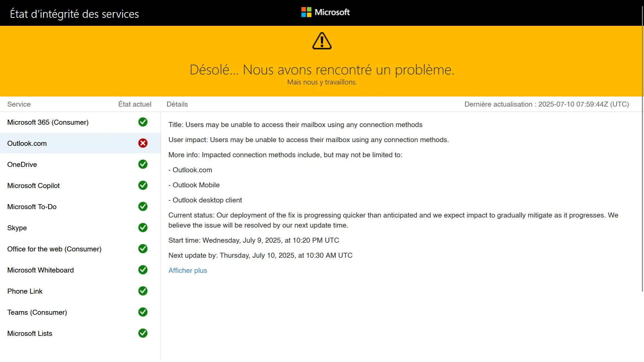
Task: Select the OneDrive service row
Action: click(x=80, y=165)
